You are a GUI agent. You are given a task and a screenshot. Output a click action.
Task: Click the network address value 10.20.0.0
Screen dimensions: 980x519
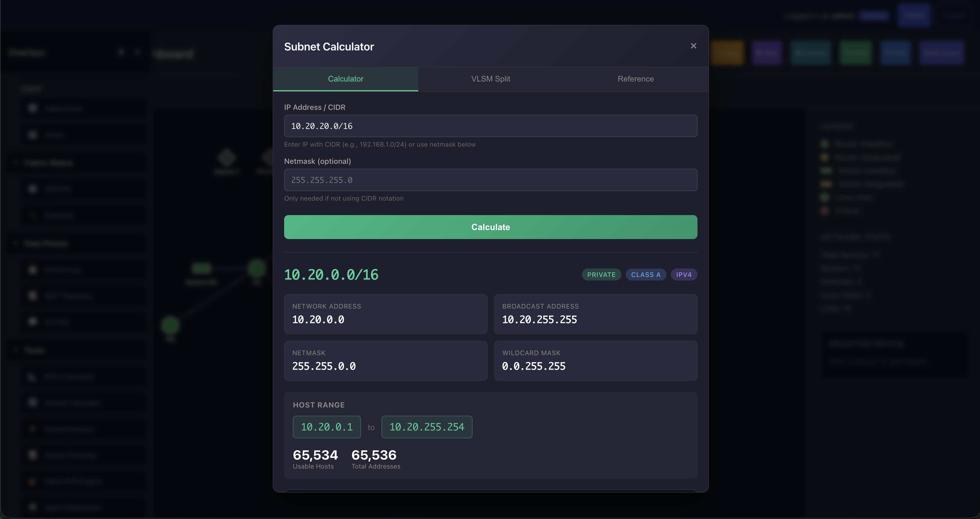click(x=318, y=320)
